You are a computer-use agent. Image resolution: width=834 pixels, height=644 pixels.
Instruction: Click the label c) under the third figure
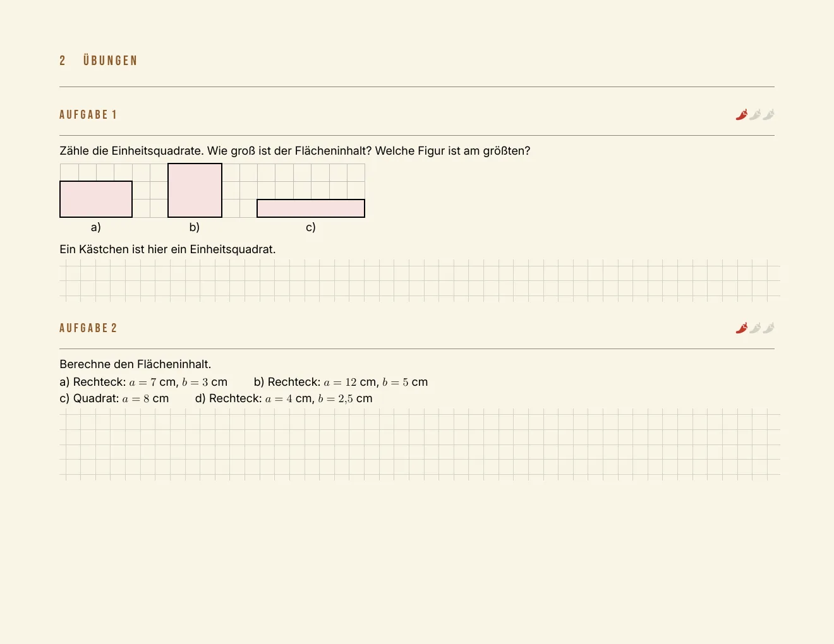[x=311, y=227]
